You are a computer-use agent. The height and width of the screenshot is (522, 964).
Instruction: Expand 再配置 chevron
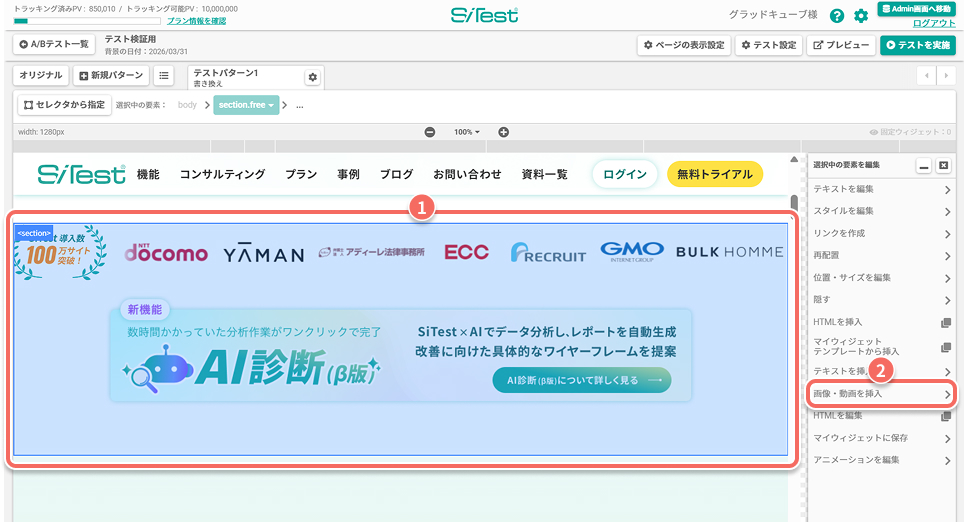947,256
